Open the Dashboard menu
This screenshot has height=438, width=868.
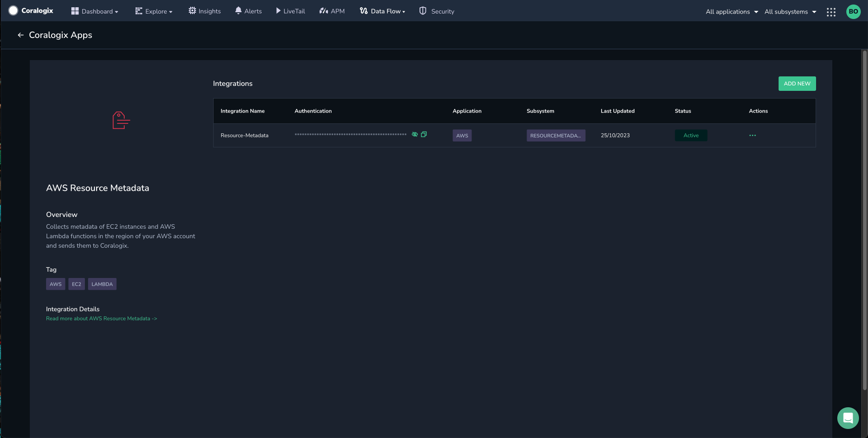pos(95,11)
